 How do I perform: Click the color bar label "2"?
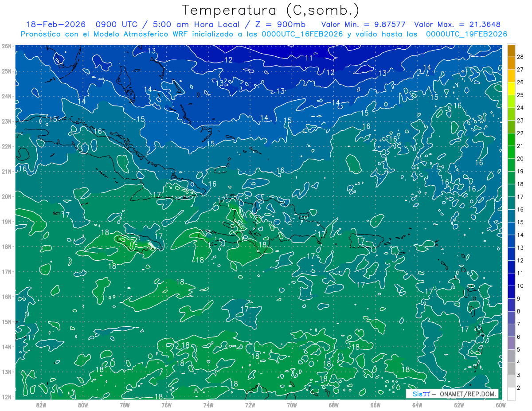click(x=518, y=388)
